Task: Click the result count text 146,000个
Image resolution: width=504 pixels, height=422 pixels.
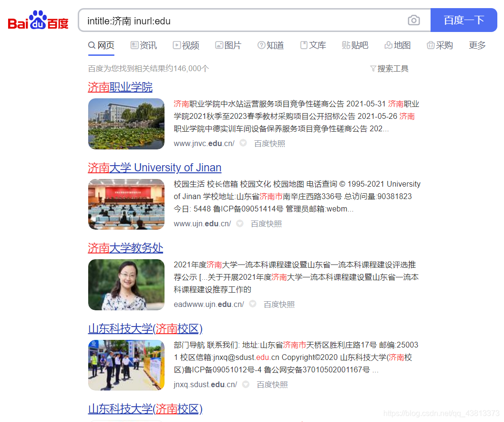Action: [x=191, y=69]
